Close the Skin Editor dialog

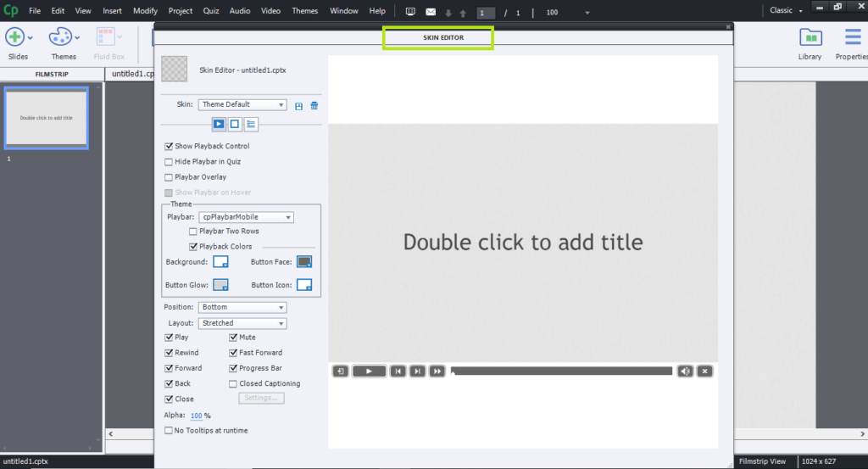[728, 26]
